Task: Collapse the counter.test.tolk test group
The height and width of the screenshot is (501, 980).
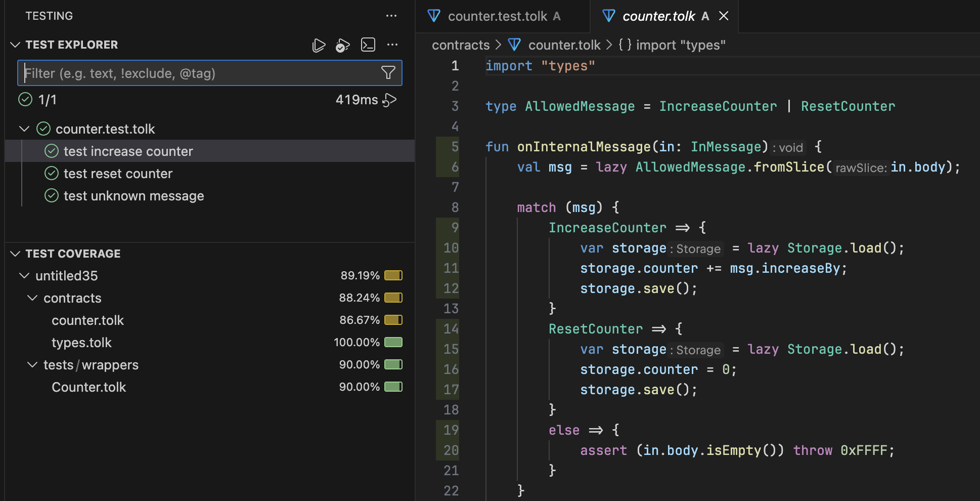Action: click(24, 129)
